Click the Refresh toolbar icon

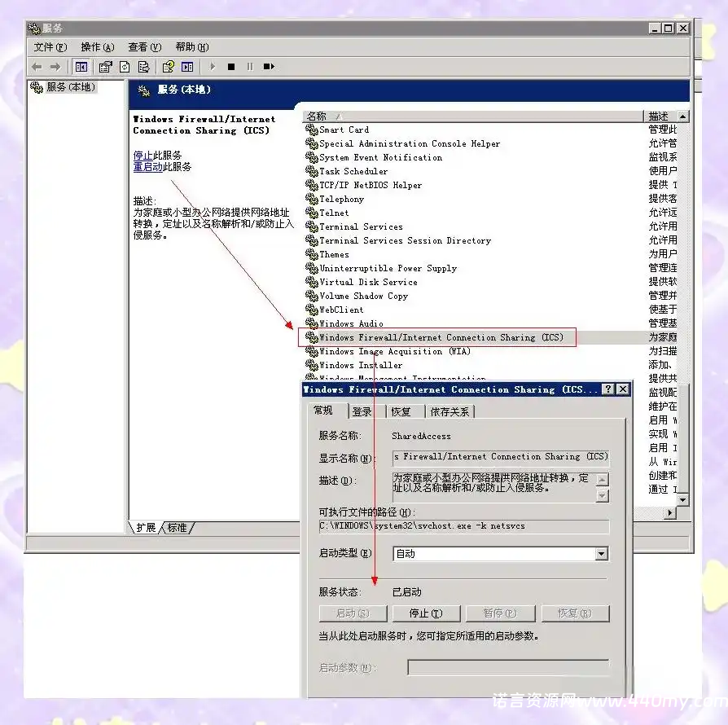[x=125, y=67]
